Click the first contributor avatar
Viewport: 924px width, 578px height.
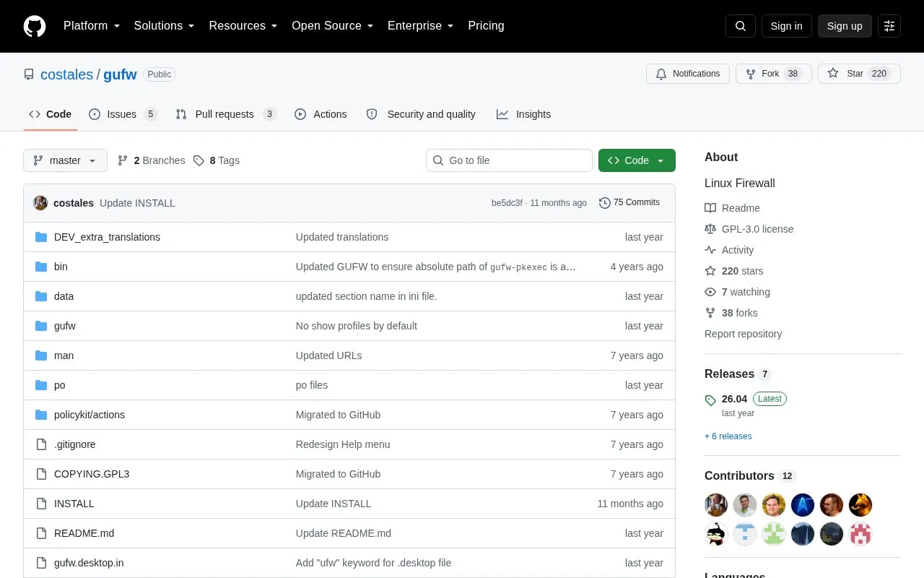click(x=716, y=505)
